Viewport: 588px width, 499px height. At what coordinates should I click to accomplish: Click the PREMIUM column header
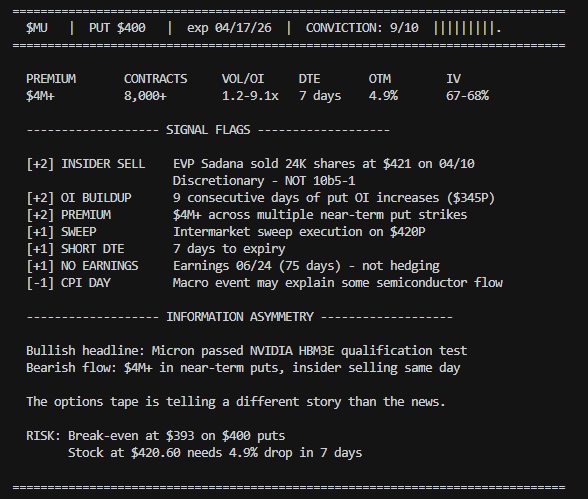pyautogui.click(x=51, y=79)
